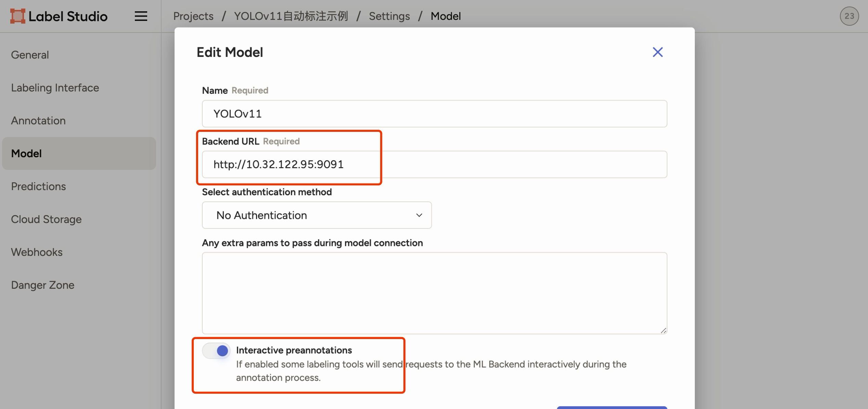868x409 pixels.
Task: Click the Backend URL input field
Action: tap(434, 164)
